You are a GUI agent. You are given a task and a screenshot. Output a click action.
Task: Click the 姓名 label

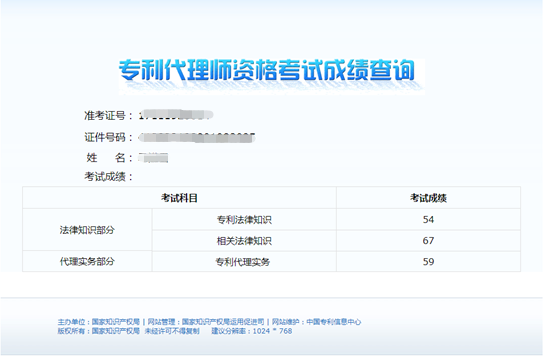coord(109,158)
